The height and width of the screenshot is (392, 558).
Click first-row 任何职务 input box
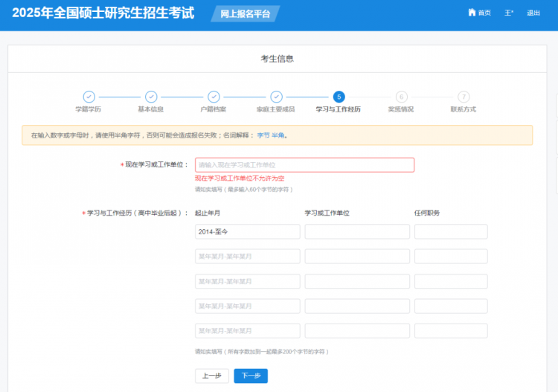[451, 231]
